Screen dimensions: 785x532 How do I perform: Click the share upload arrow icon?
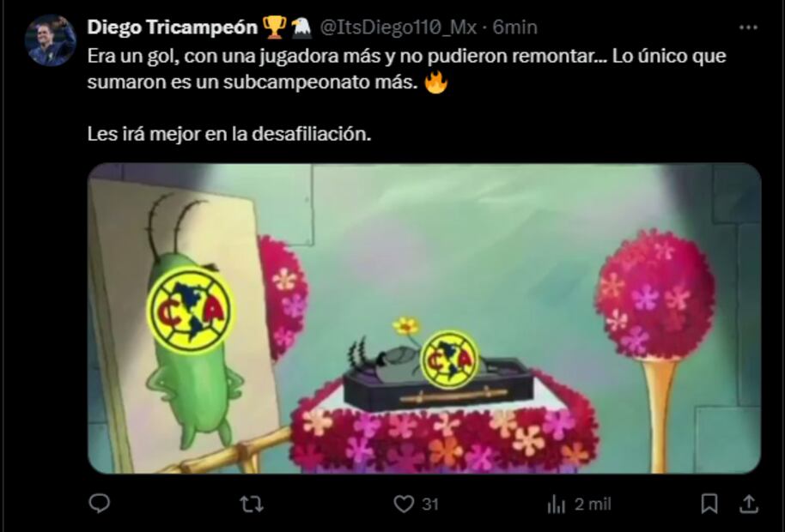pyautogui.click(x=748, y=504)
